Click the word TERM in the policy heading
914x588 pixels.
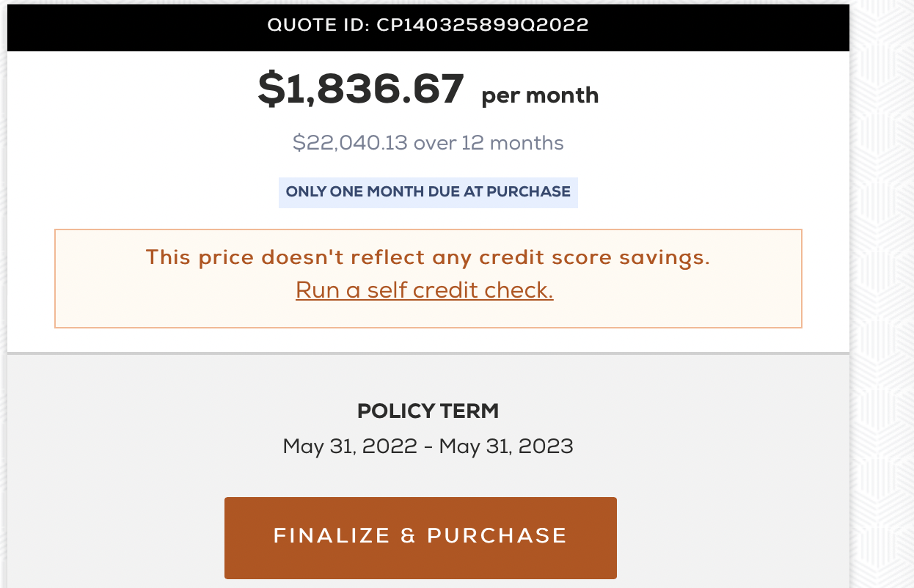click(x=472, y=411)
